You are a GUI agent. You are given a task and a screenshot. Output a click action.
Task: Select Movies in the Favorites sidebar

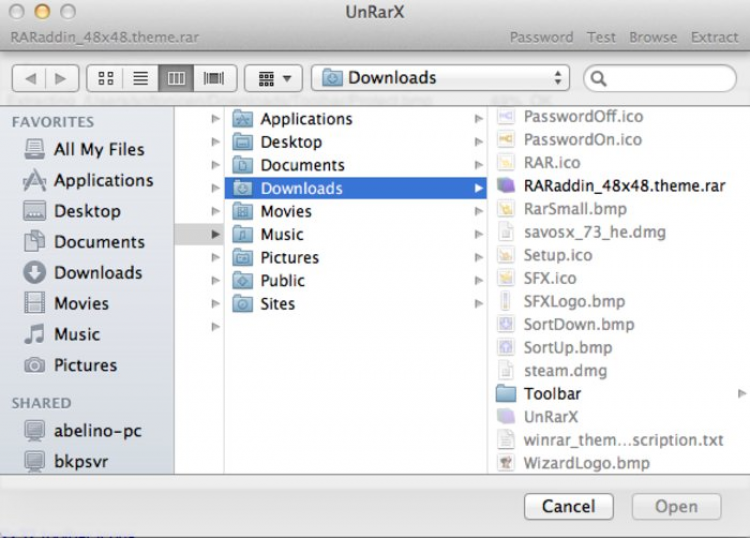click(66, 303)
